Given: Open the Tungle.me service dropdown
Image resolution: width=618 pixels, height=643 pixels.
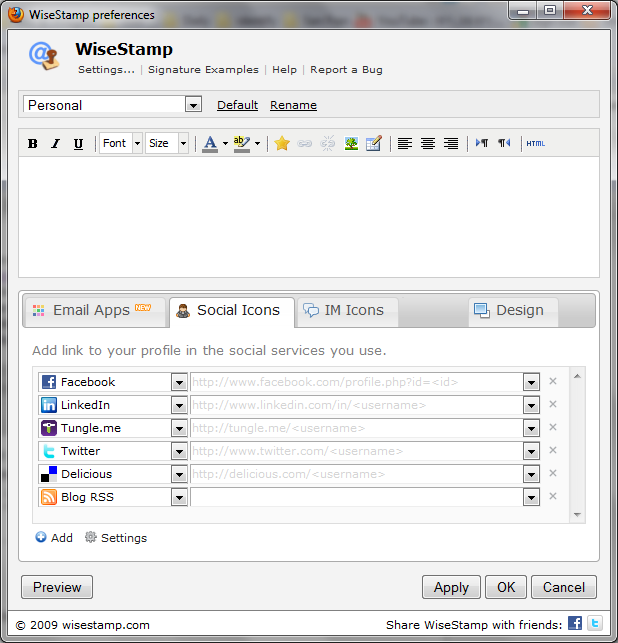Looking at the screenshot, I should [x=179, y=429].
